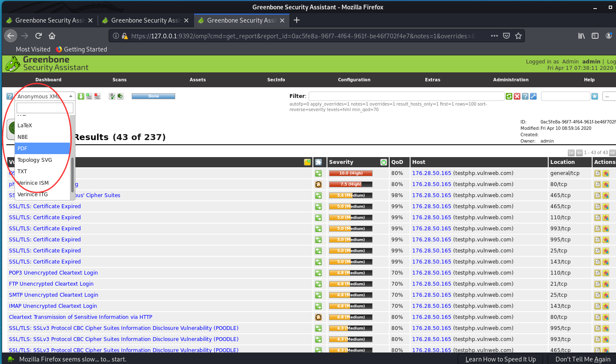This screenshot has height=364, width=616.
Task: Go to the next results page arrow
Action: [613, 152]
